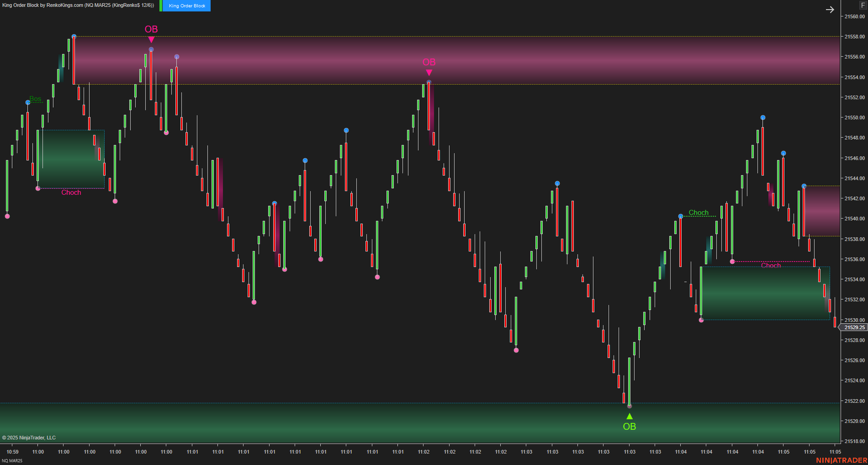868x465 pixels.
Task: Click the F data series indicator icon top right
Action: pos(863,5)
